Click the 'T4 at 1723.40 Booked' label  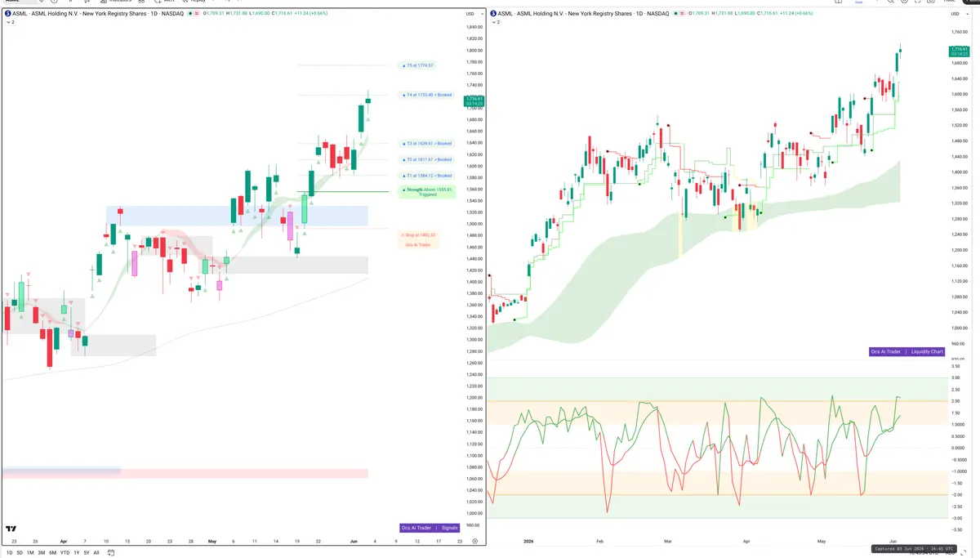428,95
